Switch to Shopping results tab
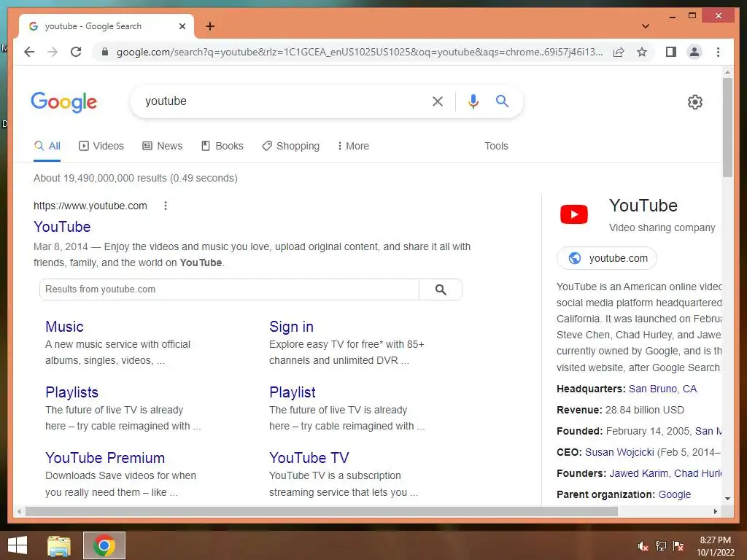 click(290, 146)
